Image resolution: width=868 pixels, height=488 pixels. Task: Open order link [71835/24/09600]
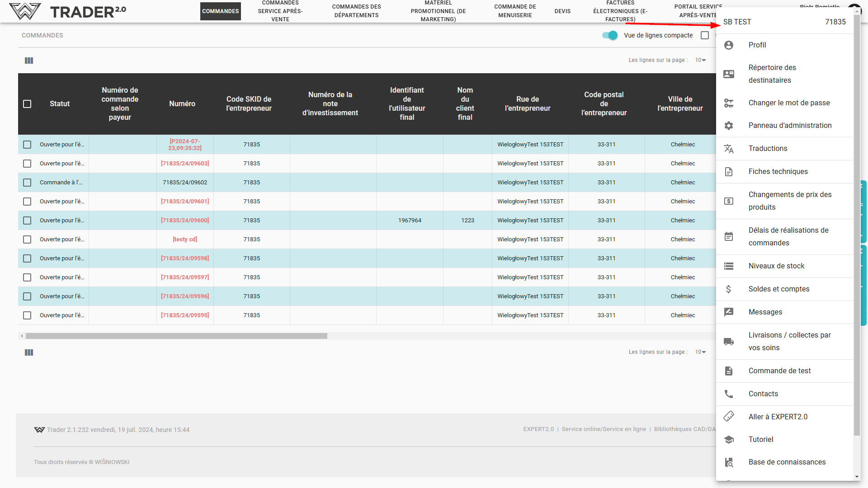point(185,221)
